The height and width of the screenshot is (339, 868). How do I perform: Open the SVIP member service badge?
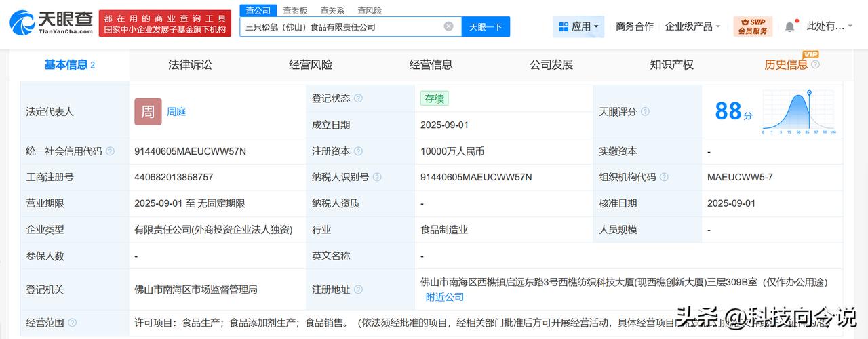pyautogui.click(x=753, y=26)
